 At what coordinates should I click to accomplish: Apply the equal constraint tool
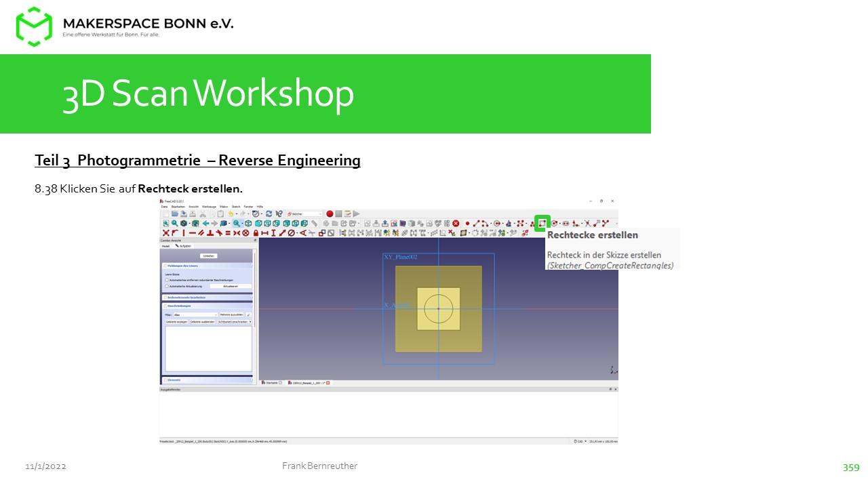pyautogui.click(x=228, y=233)
